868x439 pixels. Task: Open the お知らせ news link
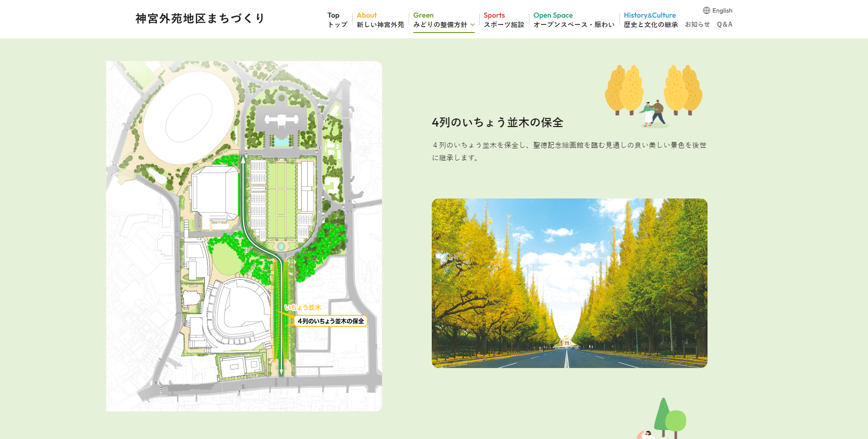pyautogui.click(x=697, y=24)
